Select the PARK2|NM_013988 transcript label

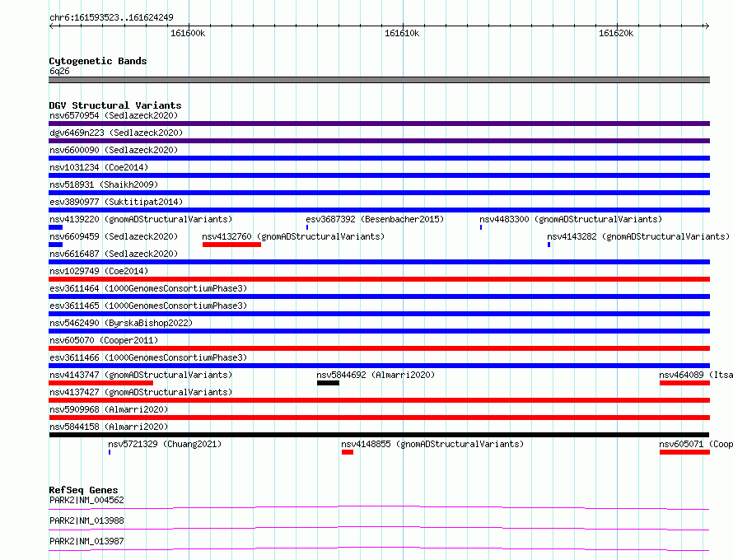click(x=87, y=520)
